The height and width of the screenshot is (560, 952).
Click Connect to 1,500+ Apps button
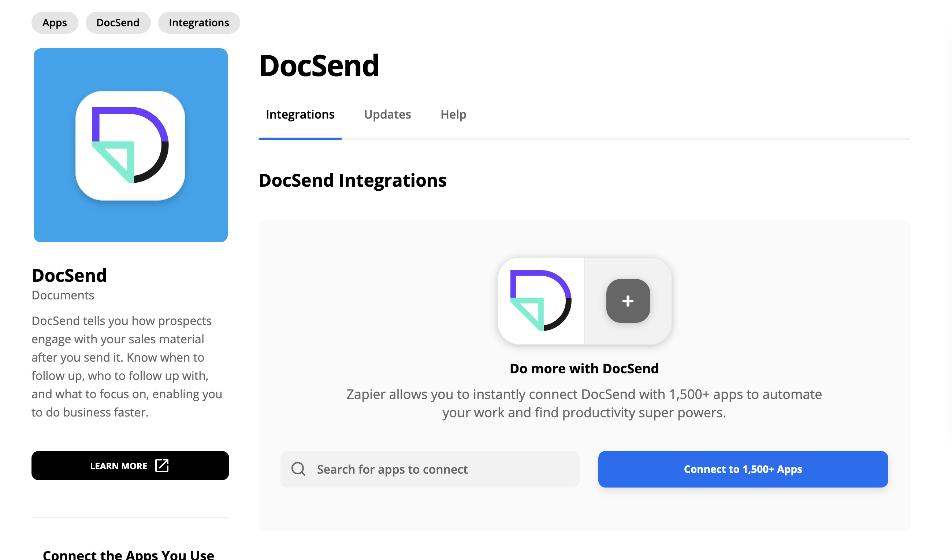[743, 468]
